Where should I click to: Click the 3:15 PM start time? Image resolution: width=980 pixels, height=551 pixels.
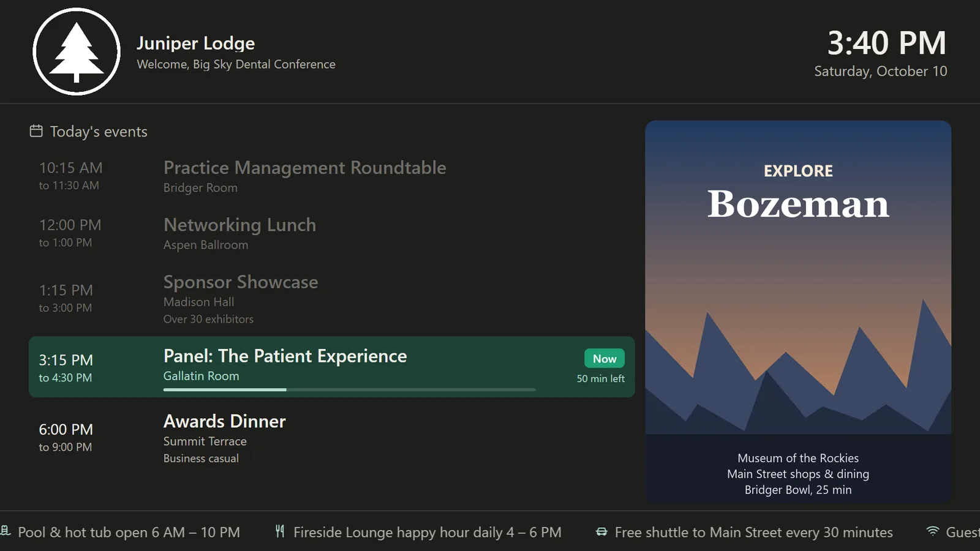pyautogui.click(x=66, y=360)
